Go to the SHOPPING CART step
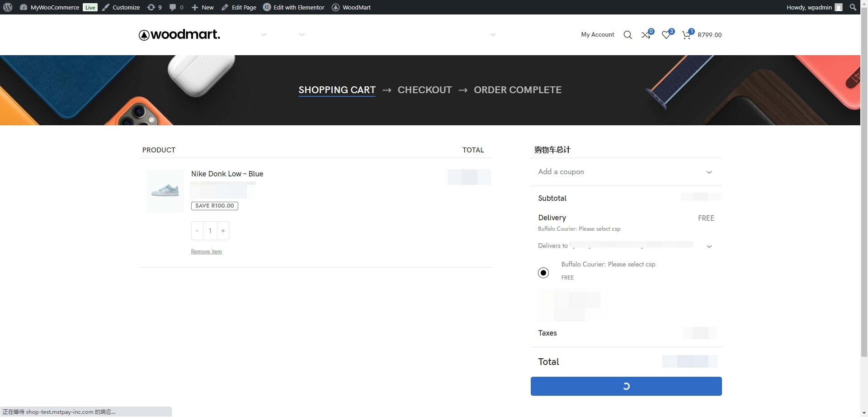Screen dimensions: 868x417 click(x=337, y=90)
